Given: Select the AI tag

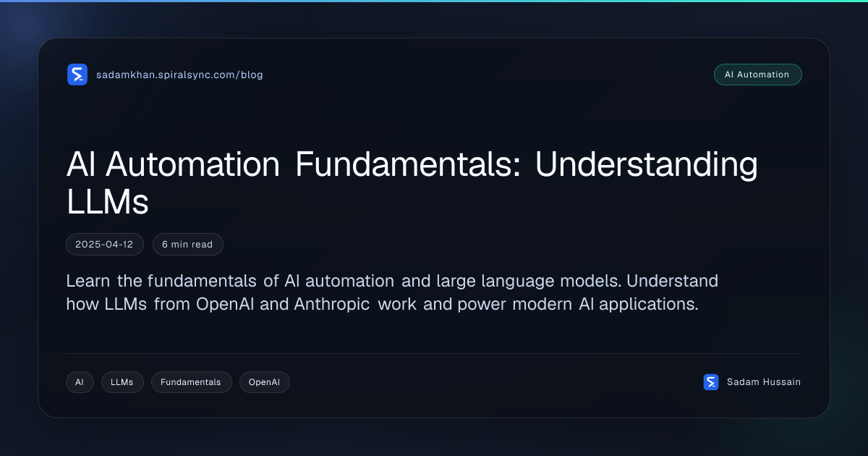Looking at the screenshot, I should click(x=80, y=382).
